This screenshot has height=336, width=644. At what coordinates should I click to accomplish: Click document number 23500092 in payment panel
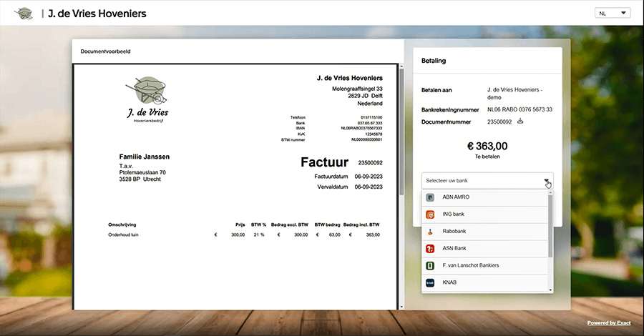pyautogui.click(x=499, y=122)
